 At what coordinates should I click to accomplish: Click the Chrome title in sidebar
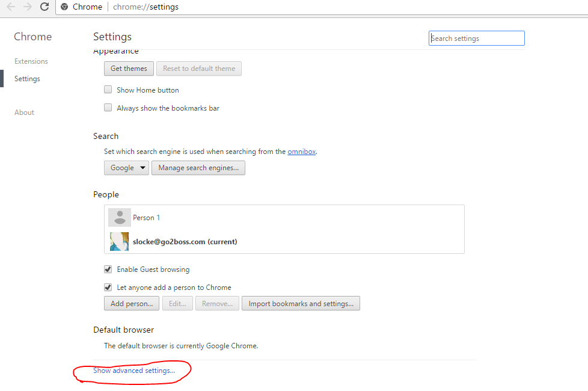pos(32,37)
